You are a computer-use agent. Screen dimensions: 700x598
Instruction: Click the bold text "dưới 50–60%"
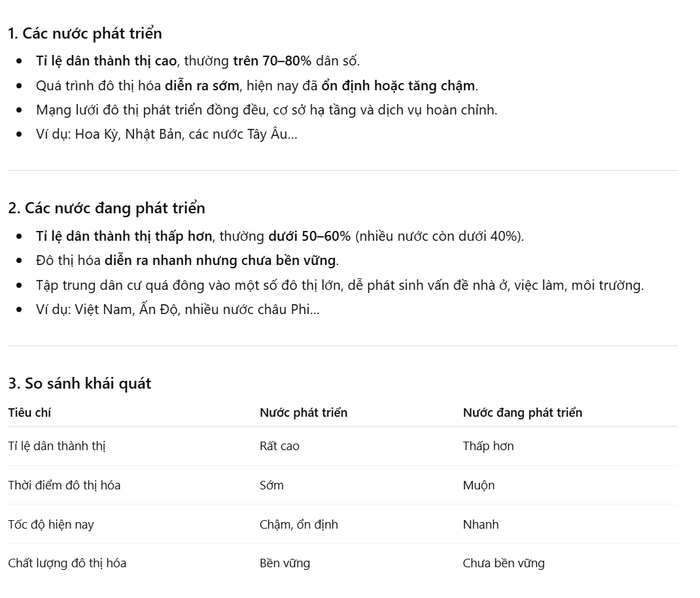(x=309, y=236)
